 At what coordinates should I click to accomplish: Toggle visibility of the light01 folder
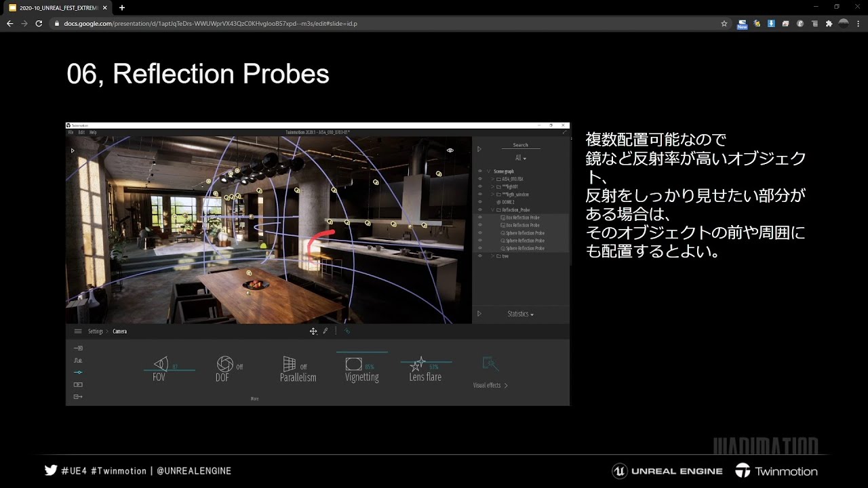point(479,186)
